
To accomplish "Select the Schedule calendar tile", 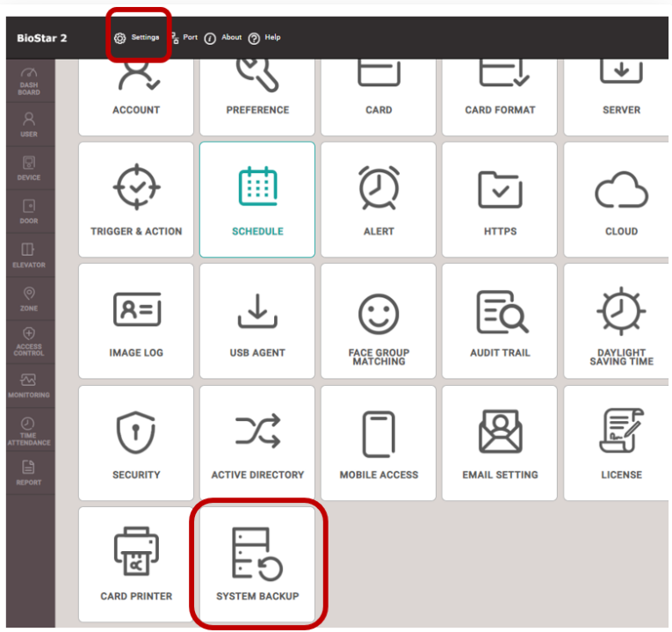I will click(x=257, y=200).
